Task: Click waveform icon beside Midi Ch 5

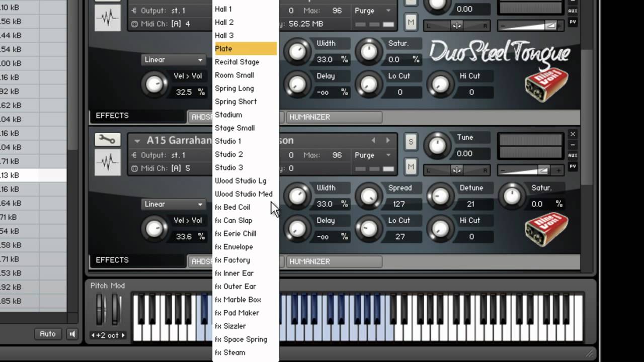Action: tap(107, 162)
